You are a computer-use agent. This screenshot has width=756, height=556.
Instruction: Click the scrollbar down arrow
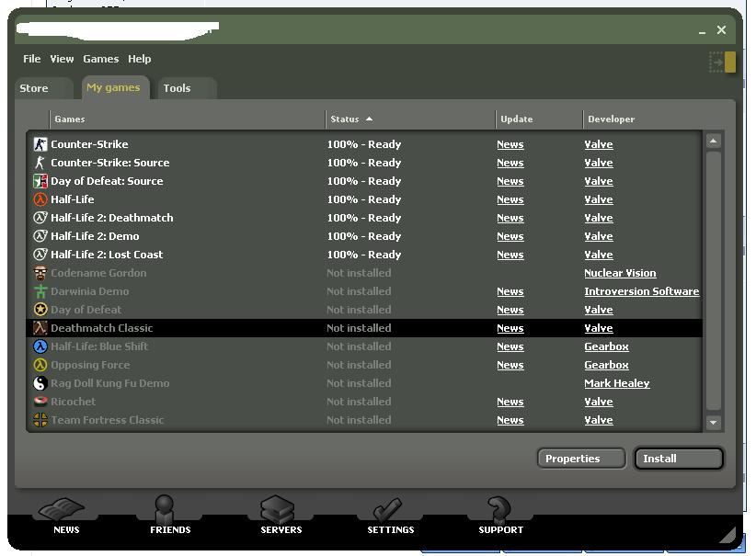[713, 423]
